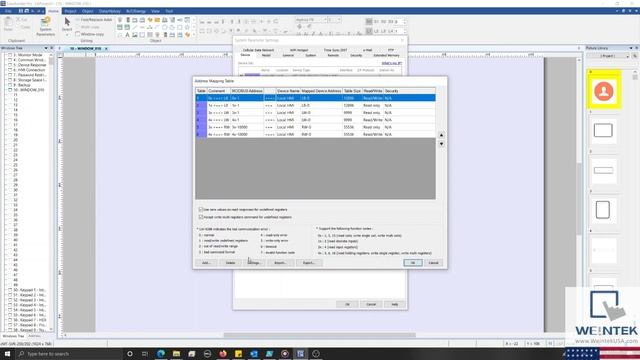Viewport: 640px width, 360px height.
Task: Select mapping row 3 with address 3x-1
Action: pos(315,113)
